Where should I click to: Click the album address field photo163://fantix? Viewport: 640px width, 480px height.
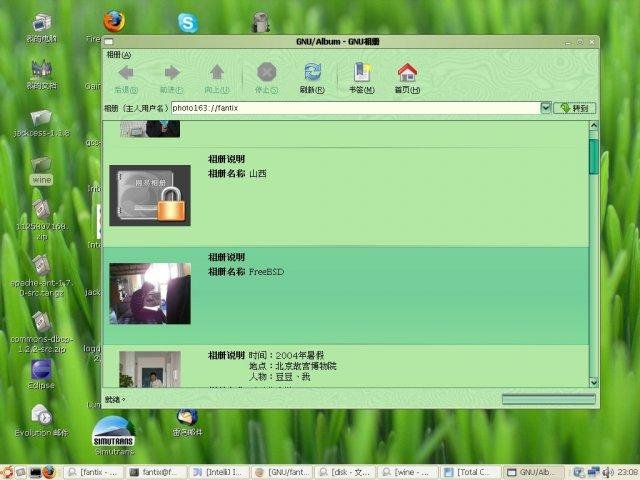356,108
